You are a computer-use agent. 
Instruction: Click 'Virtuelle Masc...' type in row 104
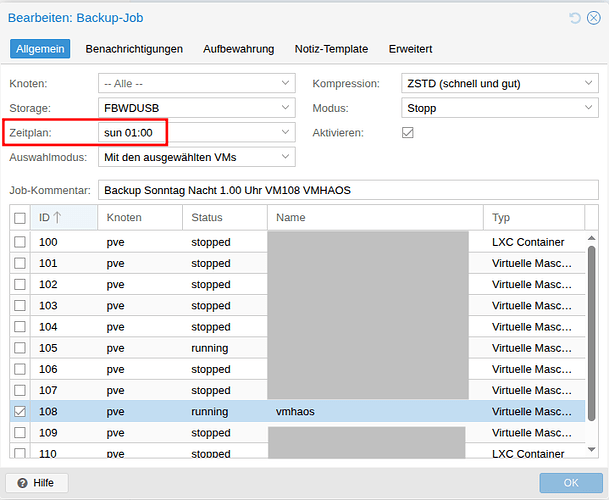pos(531,327)
